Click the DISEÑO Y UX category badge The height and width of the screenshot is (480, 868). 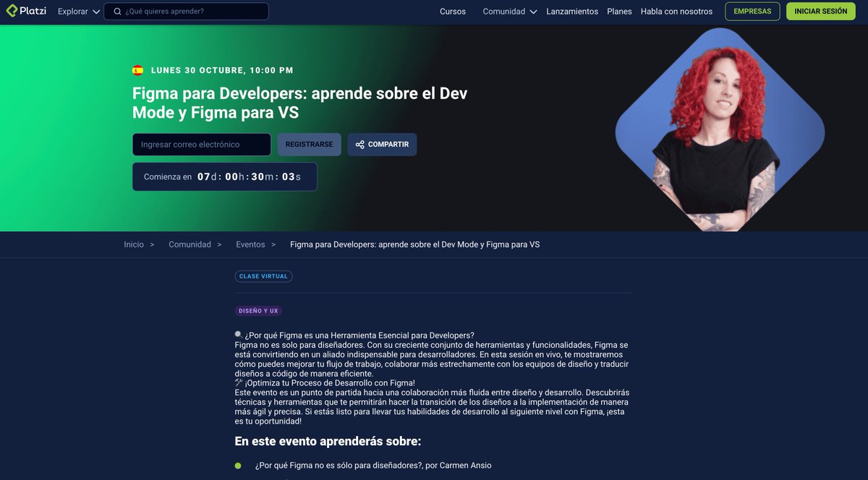tap(258, 310)
